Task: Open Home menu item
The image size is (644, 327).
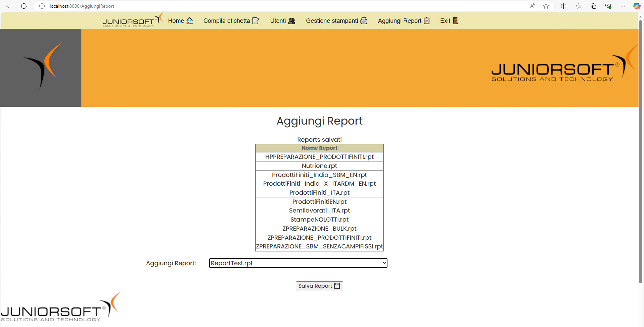Action: [x=180, y=21]
